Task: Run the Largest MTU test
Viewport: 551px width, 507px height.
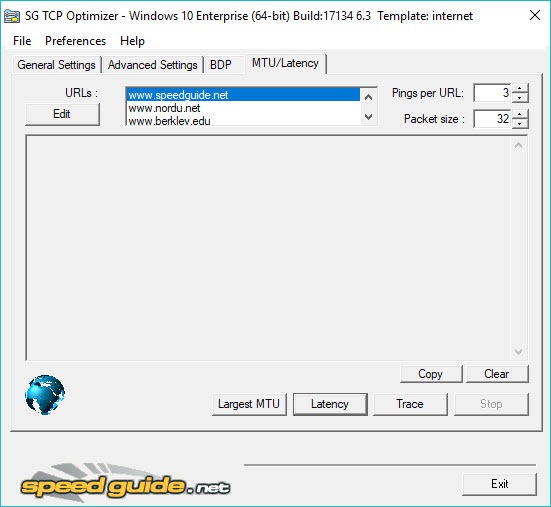Action: coord(249,404)
